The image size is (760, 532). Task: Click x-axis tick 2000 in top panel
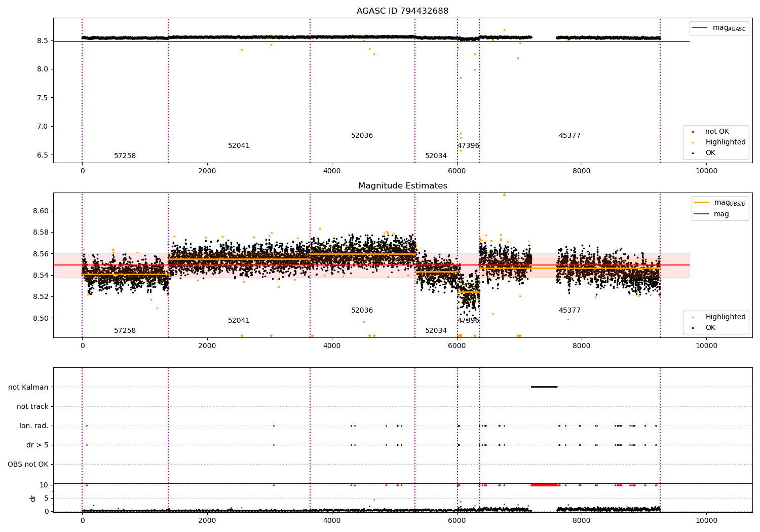point(207,171)
